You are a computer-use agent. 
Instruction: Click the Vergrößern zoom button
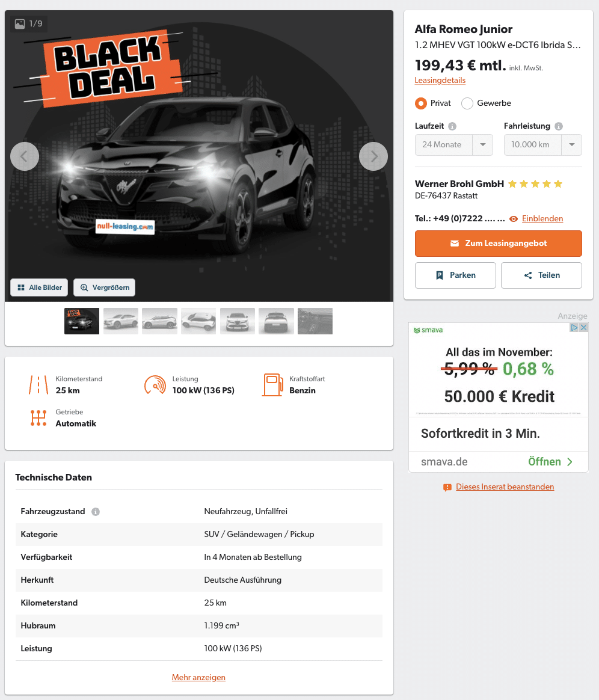[x=105, y=287]
